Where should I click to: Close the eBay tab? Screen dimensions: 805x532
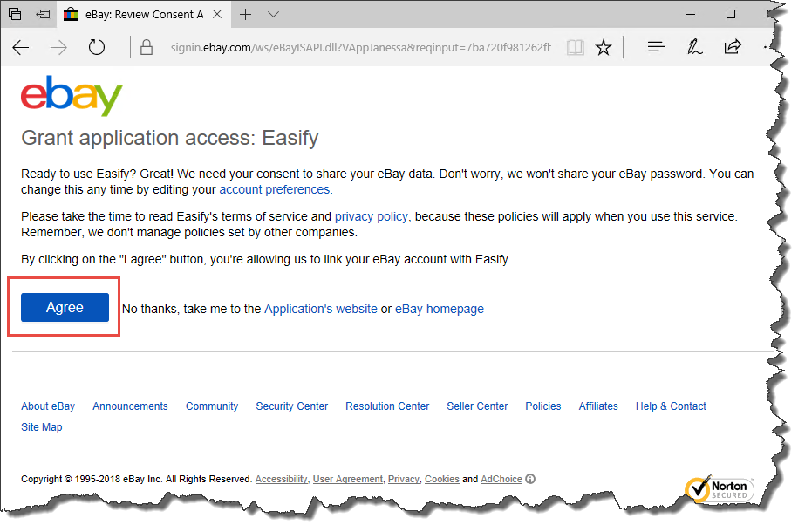(x=217, y=14)
